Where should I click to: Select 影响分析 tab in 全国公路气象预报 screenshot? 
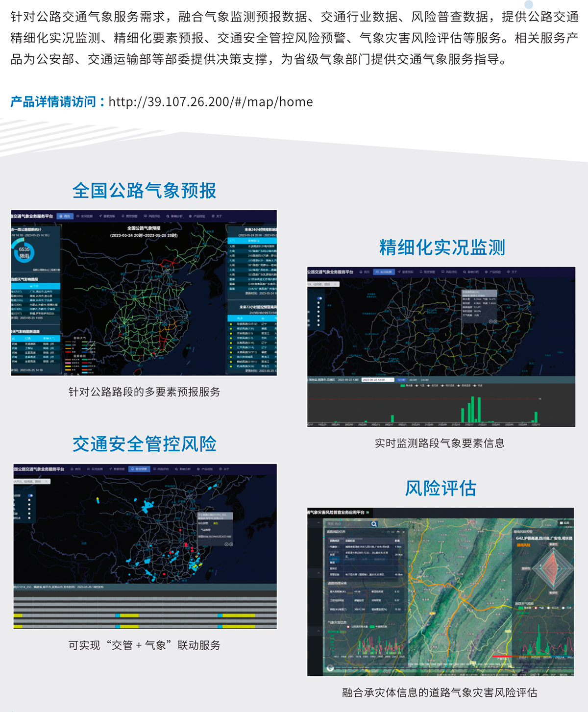[174, 216]
